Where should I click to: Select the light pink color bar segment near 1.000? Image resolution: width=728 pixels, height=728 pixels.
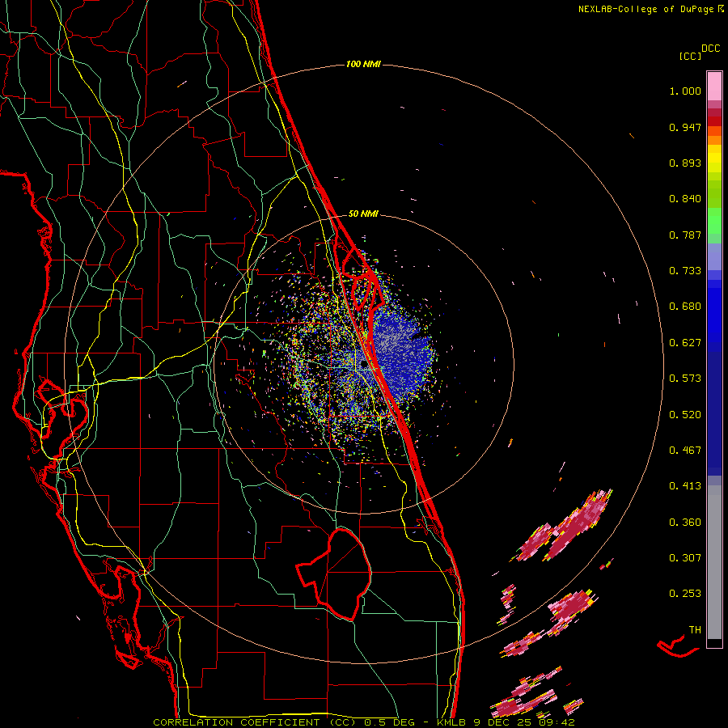[x=714, y=87]
